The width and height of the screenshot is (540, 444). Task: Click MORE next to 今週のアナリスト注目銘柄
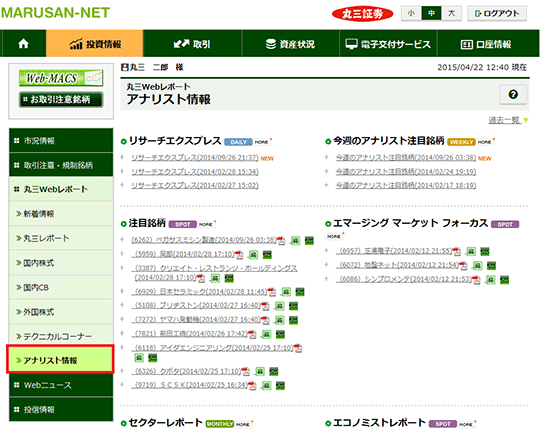click(485, 142)
